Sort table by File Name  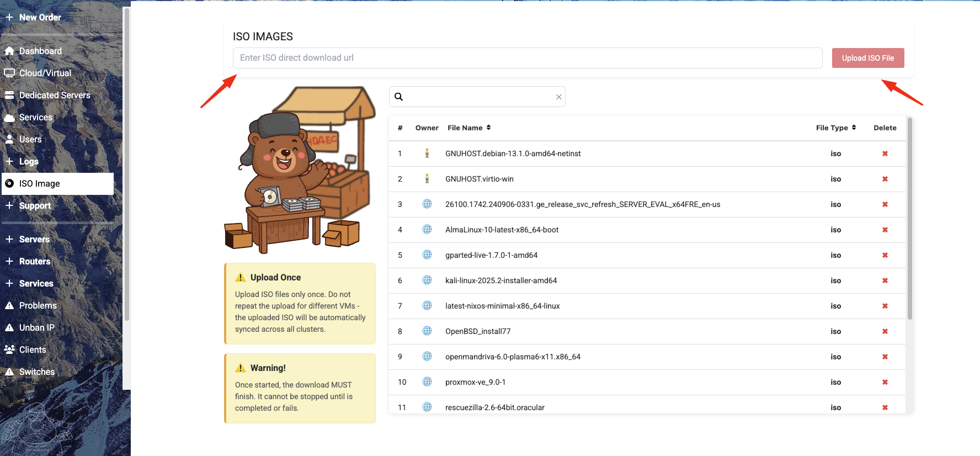tap(468, 128)
